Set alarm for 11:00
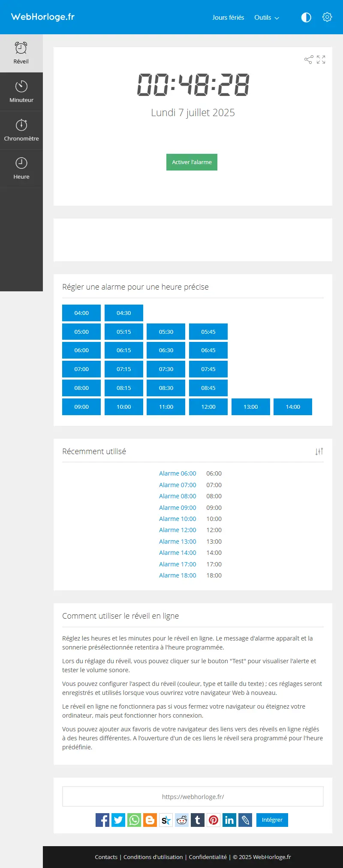Screen dimensions: 343x868 [x=166, y=407]
